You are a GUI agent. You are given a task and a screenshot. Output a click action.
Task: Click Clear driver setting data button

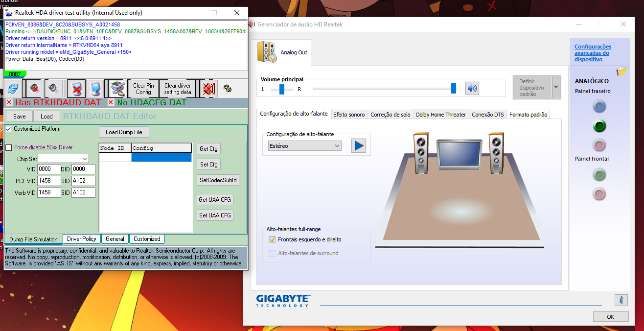tap(178, 89)
